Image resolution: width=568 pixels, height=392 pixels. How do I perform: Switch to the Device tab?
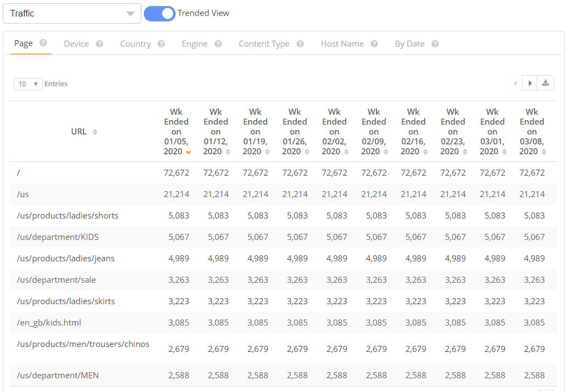click(x=76, y=44)
